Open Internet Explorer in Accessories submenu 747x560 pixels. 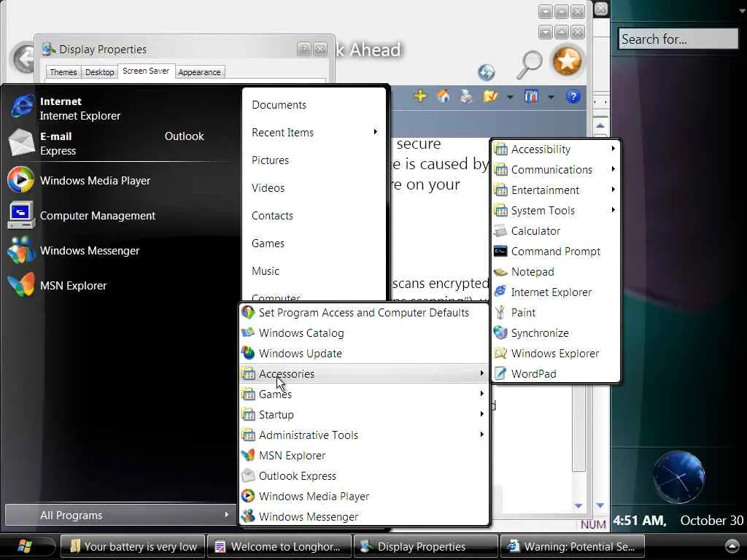555,292
